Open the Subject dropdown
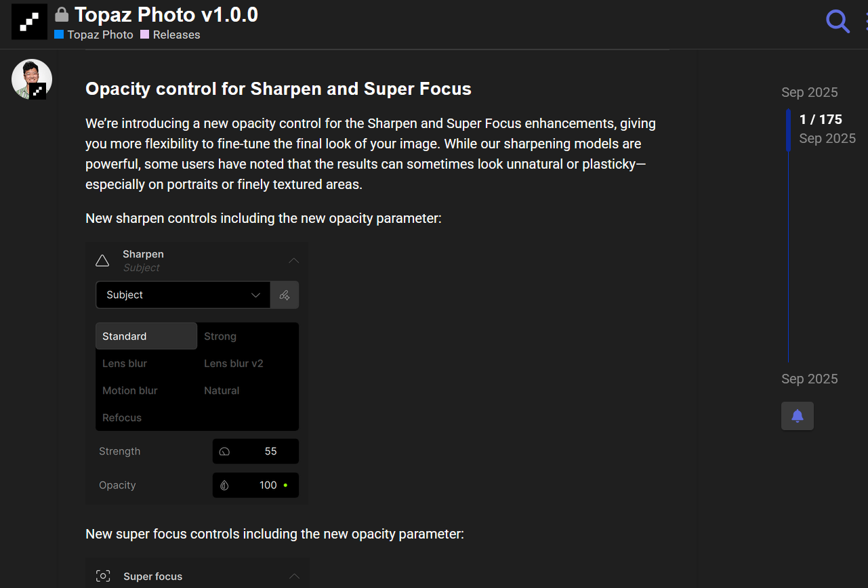This screenshot has width=868, height=588. tap(183, 295)
